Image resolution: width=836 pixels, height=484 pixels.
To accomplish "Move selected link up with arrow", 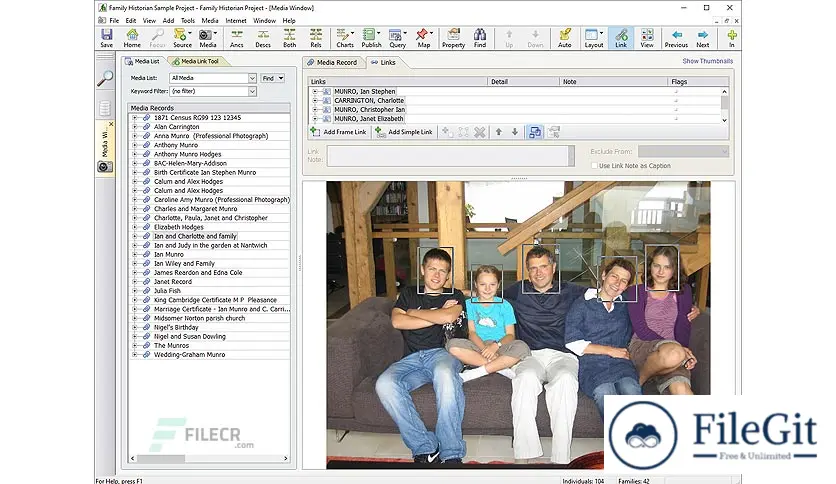I will [x=499, y=132].
